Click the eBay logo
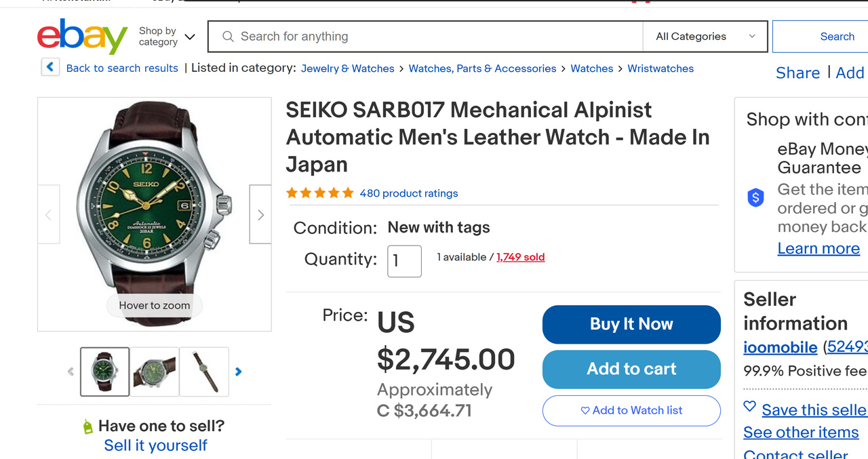Screen dimensions: 868x459 (x=82, y=37)
